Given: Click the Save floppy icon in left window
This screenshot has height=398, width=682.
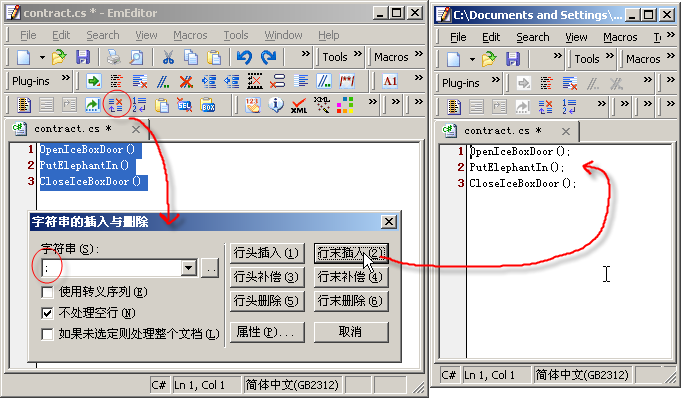Looking at the screenshot, I should [83, 57].
